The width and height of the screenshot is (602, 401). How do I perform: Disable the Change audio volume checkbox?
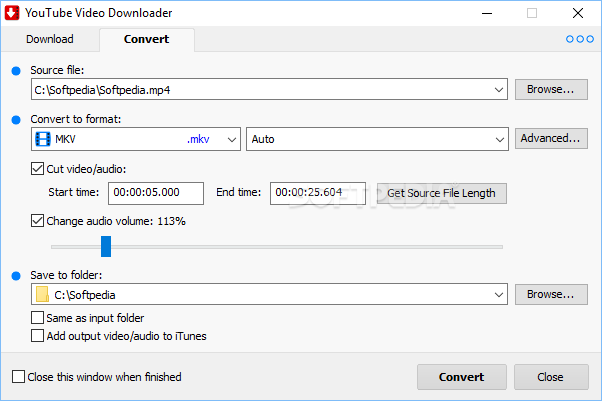coord(37,220)
